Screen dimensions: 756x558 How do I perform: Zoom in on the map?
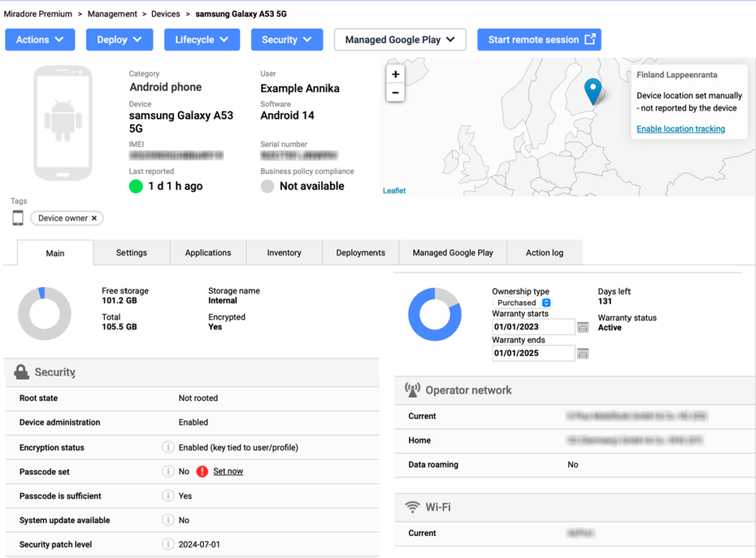tap(396, 75)
